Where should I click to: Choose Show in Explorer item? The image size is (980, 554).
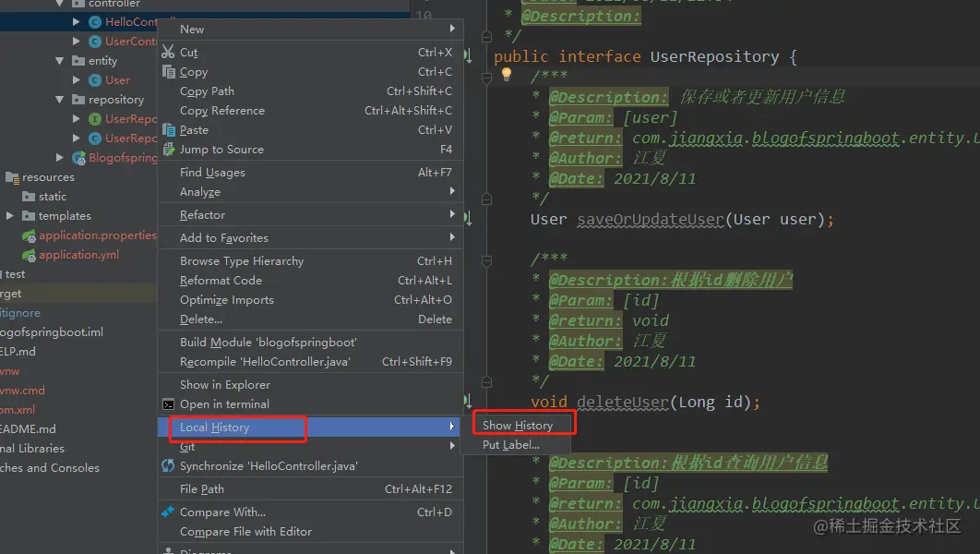click(310, 384)
